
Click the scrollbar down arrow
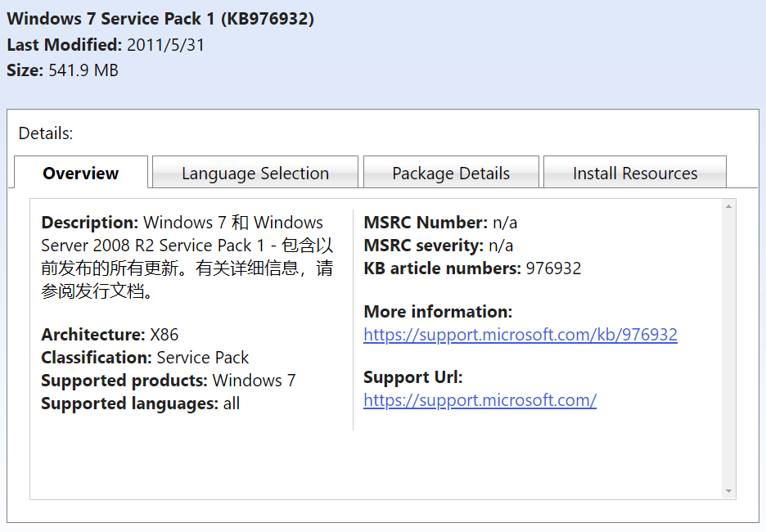pyautogui.click(x=728, y=489)
